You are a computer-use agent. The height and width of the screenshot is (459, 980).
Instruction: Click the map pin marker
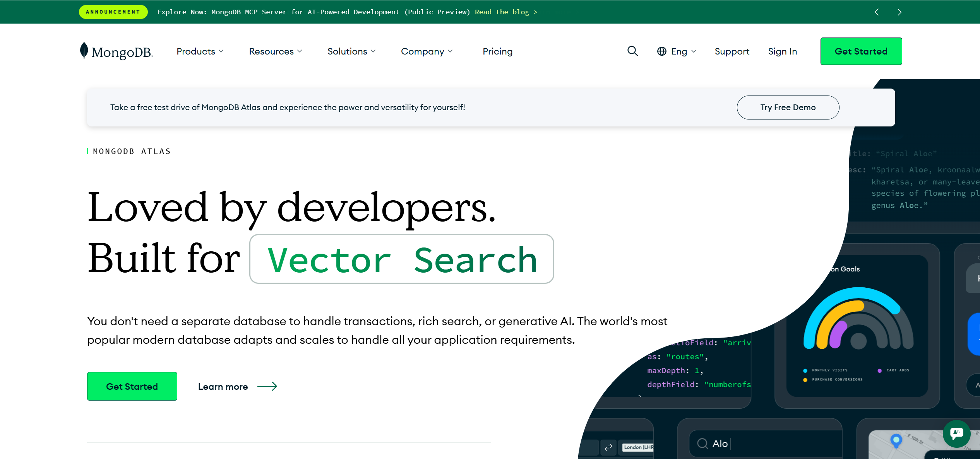click(x=896, y=440)
